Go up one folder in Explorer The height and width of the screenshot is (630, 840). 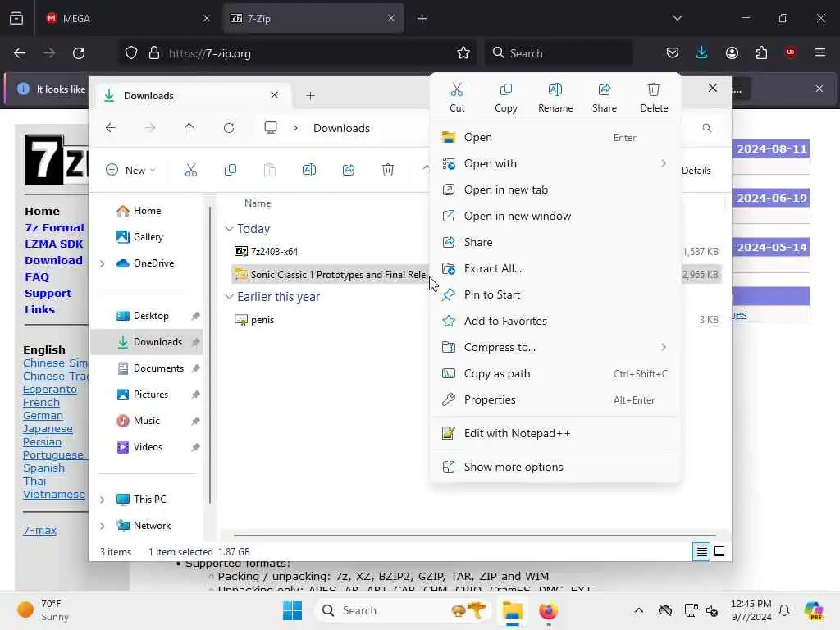tap(189, 128)
